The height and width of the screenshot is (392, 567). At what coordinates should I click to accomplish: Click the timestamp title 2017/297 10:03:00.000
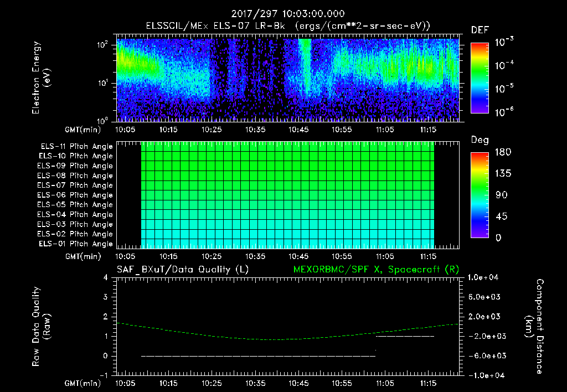[288, 14]
